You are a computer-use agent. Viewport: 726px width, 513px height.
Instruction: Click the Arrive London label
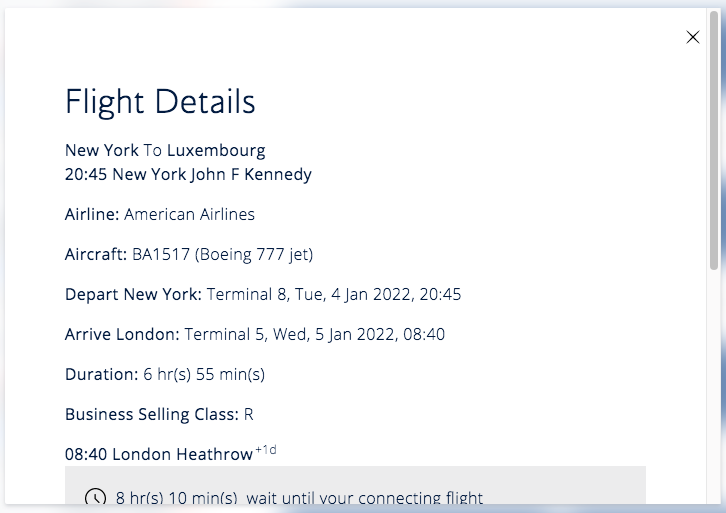coord(122,334)
